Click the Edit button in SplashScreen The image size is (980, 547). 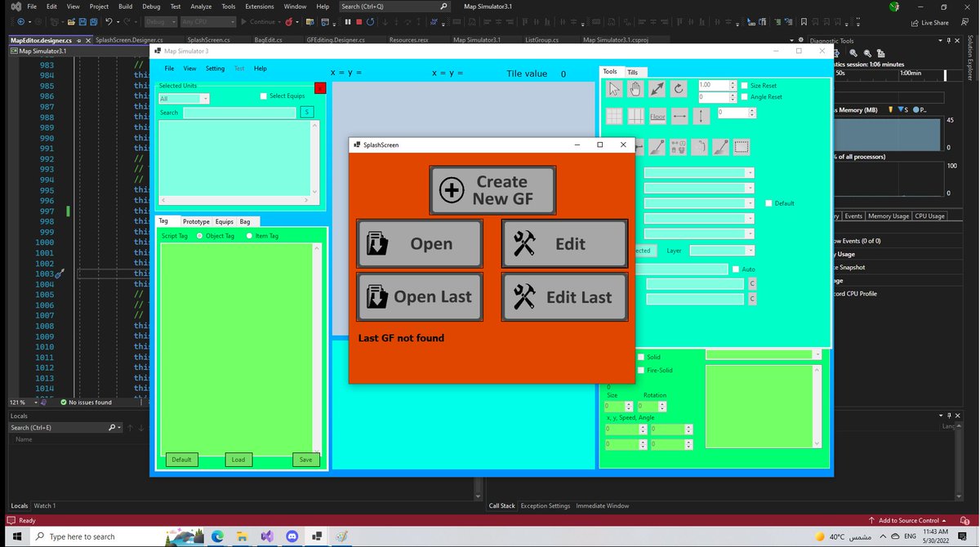pyautogui.click(x=564, y=243)
